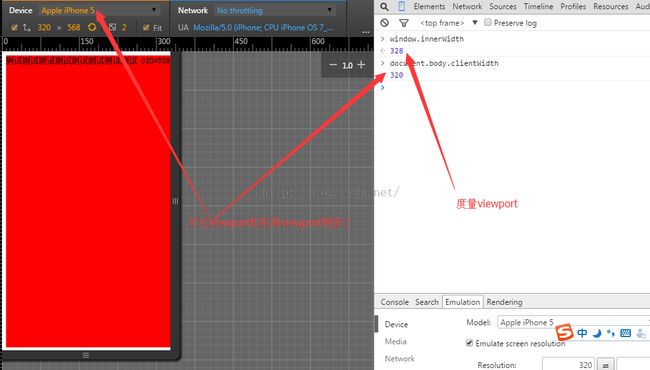Click the Sogou input method S logo
Image resolution: width=650 pixels, height=370 pixels.
coord(564,332)
